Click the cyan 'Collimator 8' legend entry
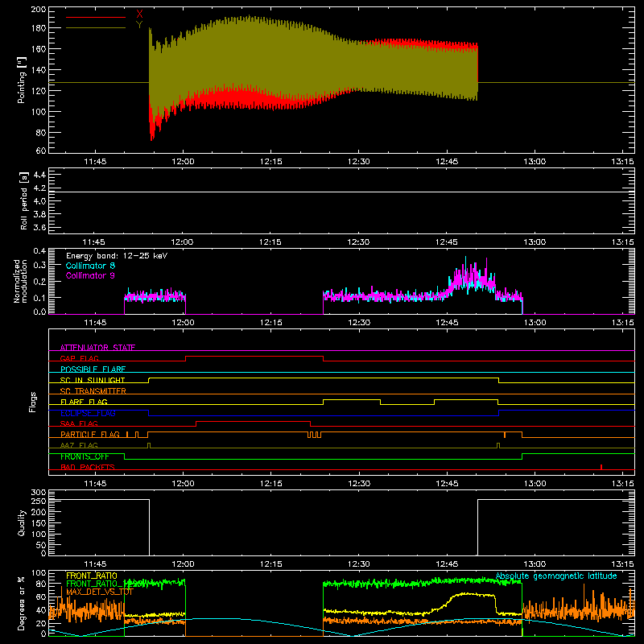Screen dimensions: 644x644 (x=90, y=266)
